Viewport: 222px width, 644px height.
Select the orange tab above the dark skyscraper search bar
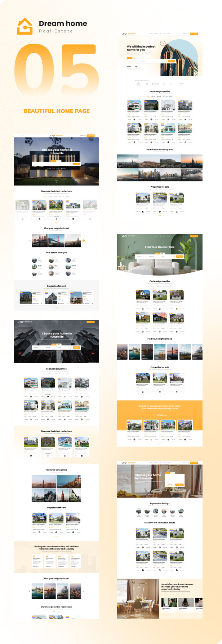pos(54,345)
